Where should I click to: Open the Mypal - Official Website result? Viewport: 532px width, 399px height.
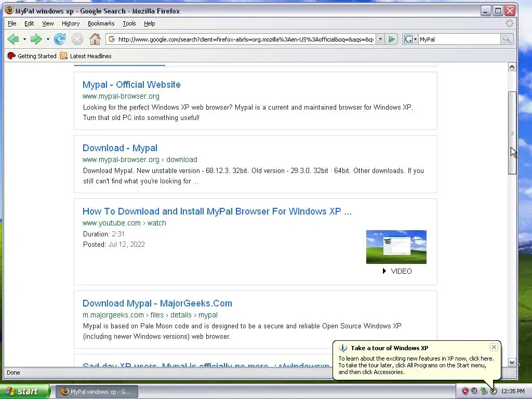tap(131, 85)
